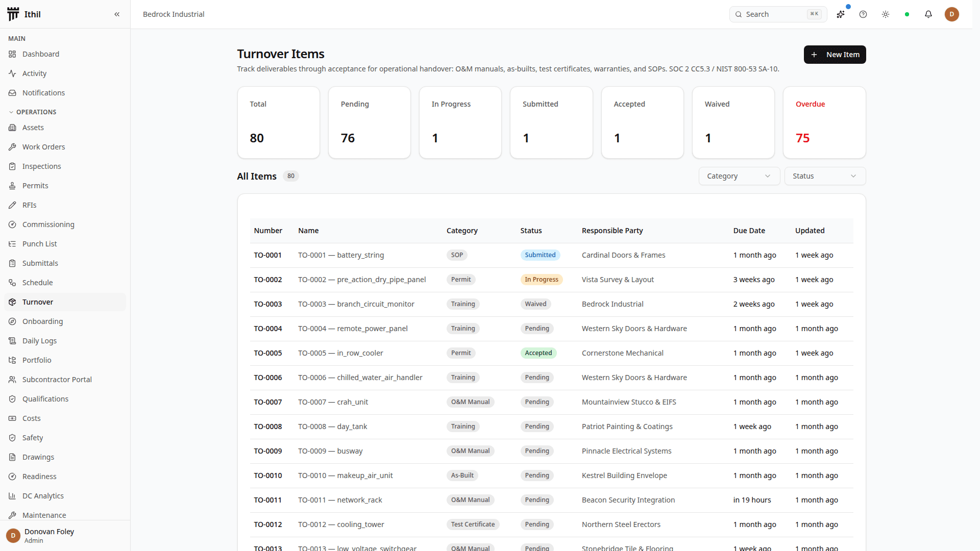Click the Submittals clipboard icon
The image size is (980, 551).
12,263
